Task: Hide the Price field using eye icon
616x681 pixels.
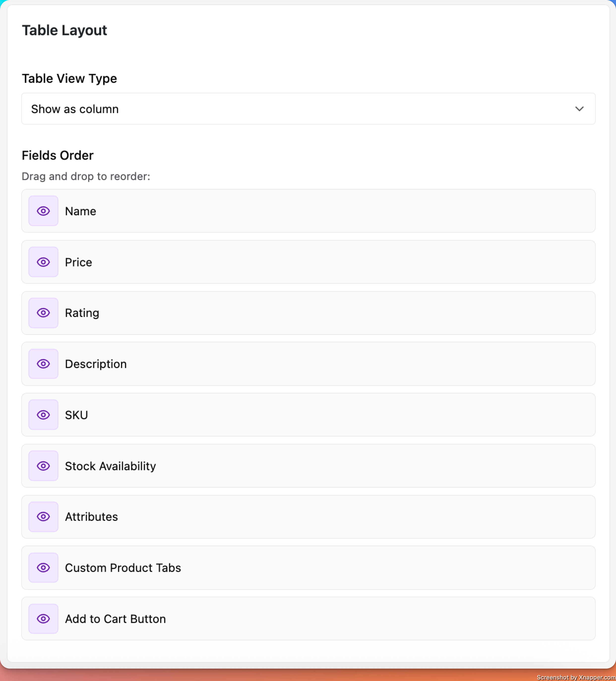Action: pyautogui.click(x=43, y=262)
